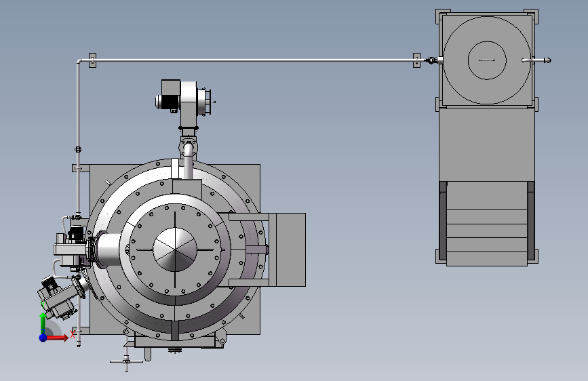This screenshot has height=381, width=588.
Task: Select the small inner circle on tank lid
Action: click(x=487, y=60)
